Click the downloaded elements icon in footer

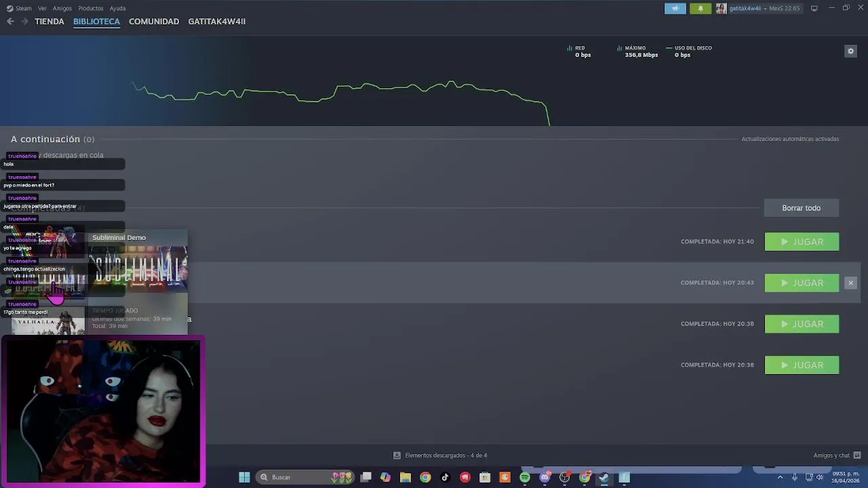pos(397,455)
